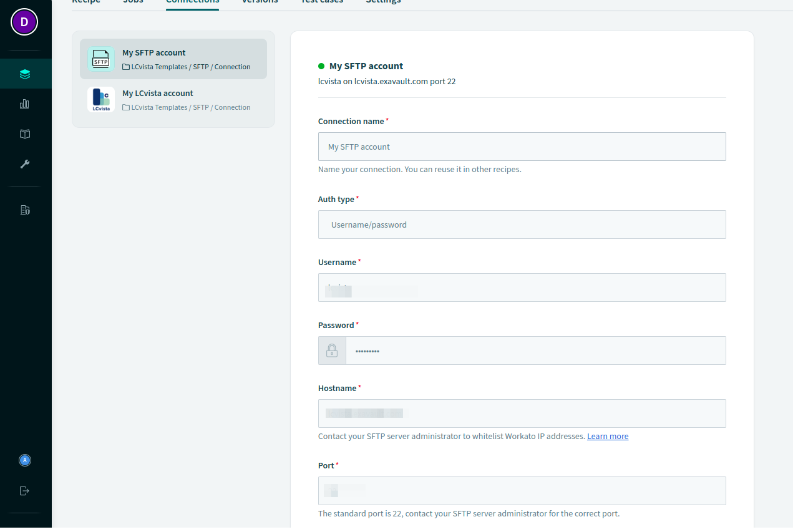Click the Projects building icon in sidebar
This screenshot has width=793, height=532.
click(25, 210)
